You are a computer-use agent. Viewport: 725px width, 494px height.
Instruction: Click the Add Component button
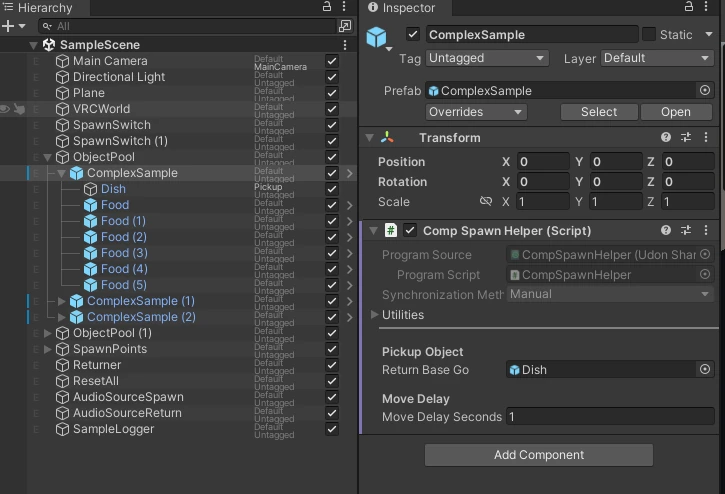pos(539,455)
